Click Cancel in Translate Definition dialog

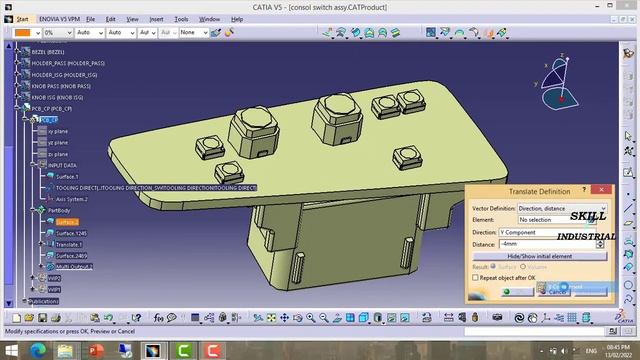click(x=554, y=291)
